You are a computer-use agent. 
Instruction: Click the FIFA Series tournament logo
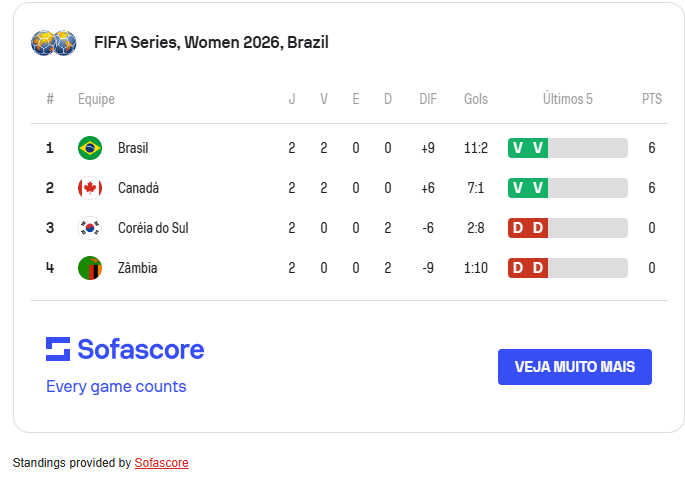click(54, 42)
